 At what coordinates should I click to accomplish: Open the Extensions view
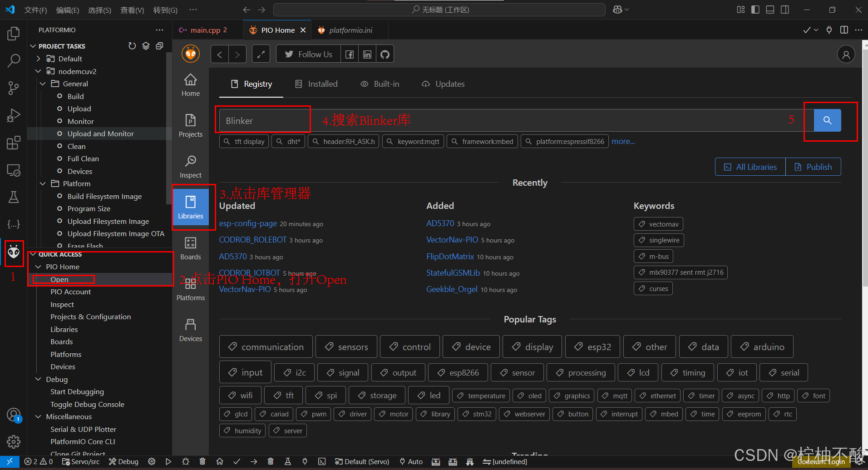point(14,143)
